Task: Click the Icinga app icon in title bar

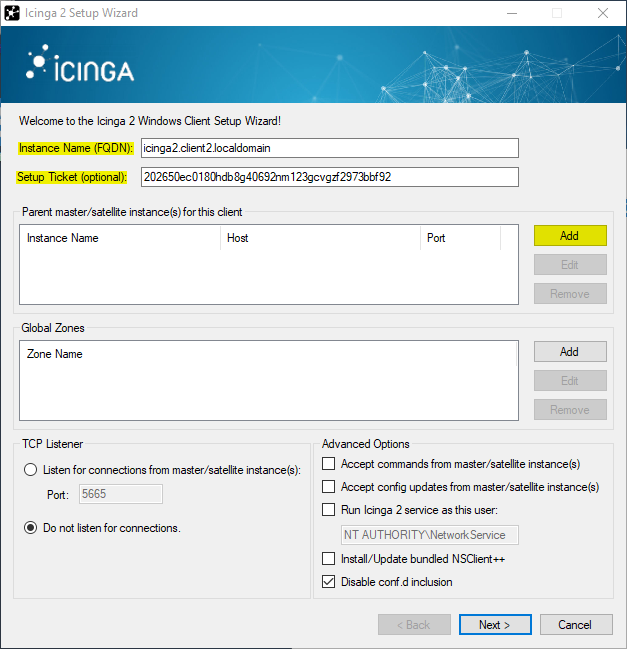Action: coord(12,13)
